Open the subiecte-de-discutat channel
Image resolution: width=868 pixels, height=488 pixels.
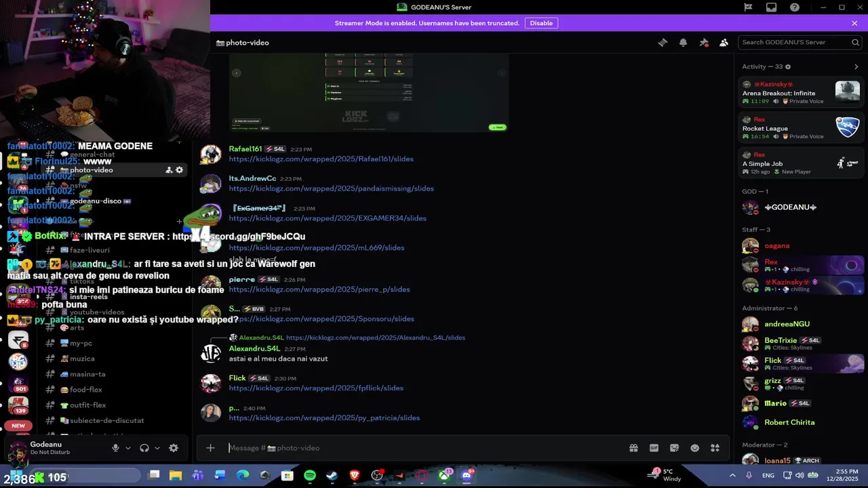[x=106, y=421]
